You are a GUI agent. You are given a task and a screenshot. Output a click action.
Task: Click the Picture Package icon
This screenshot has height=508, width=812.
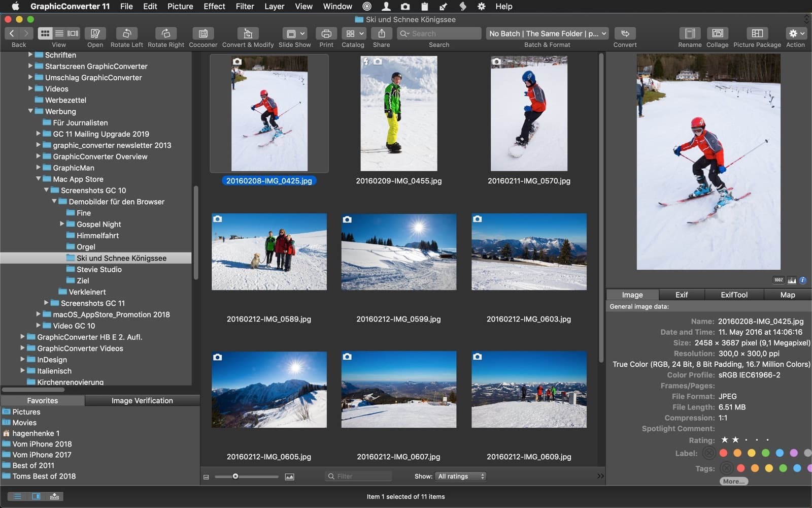pyautogui.click(x=757, y=34)
